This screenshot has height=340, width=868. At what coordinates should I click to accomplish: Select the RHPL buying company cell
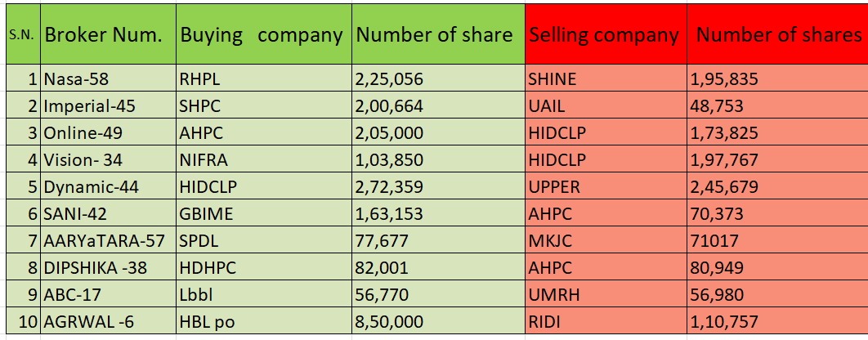(264, 78)
